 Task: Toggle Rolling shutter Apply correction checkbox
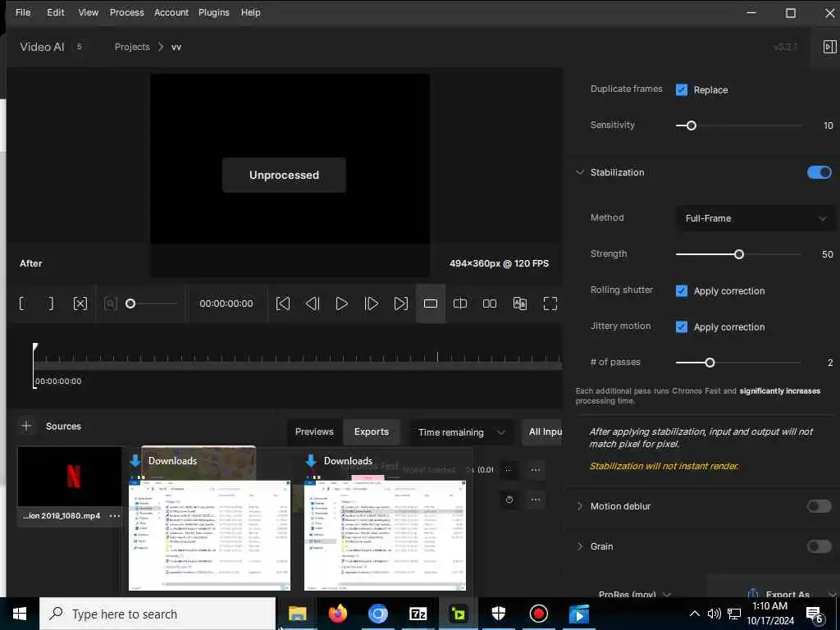coord(682,291)
